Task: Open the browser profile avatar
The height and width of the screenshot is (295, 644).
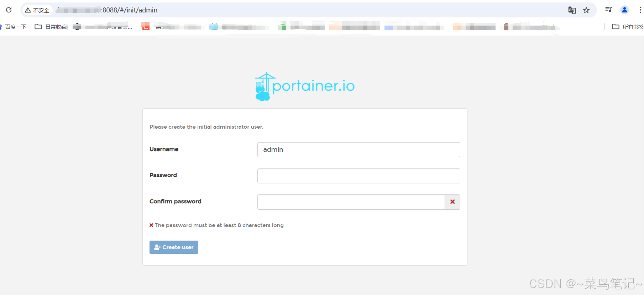Action: [x=624, y=10]
